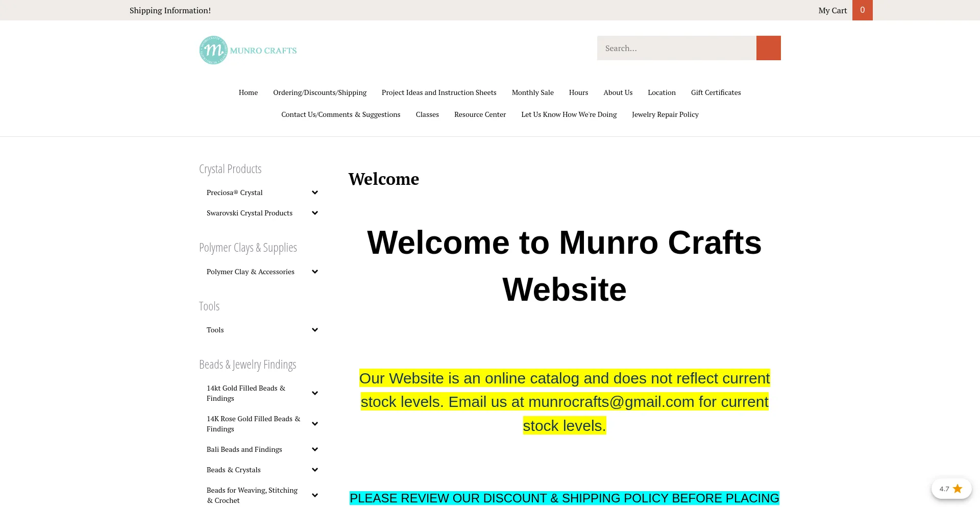The image size is (980, 507).
Task: Expand Swarovski Crystal Products submenu
Action: pos(315,213)
